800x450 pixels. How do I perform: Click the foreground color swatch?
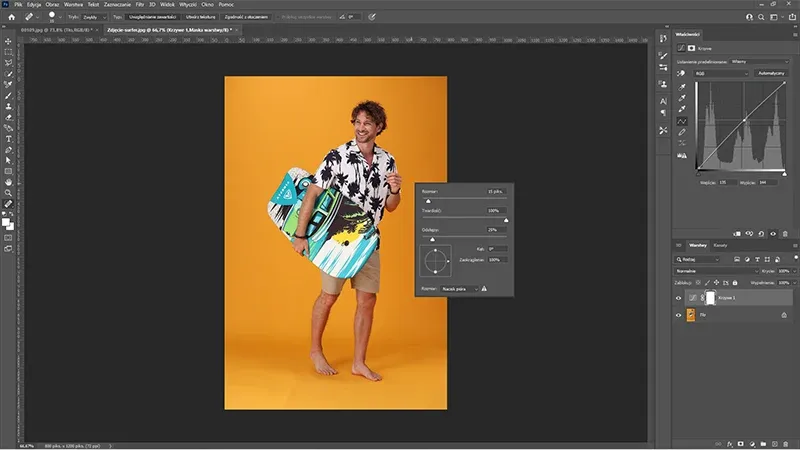point(6,222)
